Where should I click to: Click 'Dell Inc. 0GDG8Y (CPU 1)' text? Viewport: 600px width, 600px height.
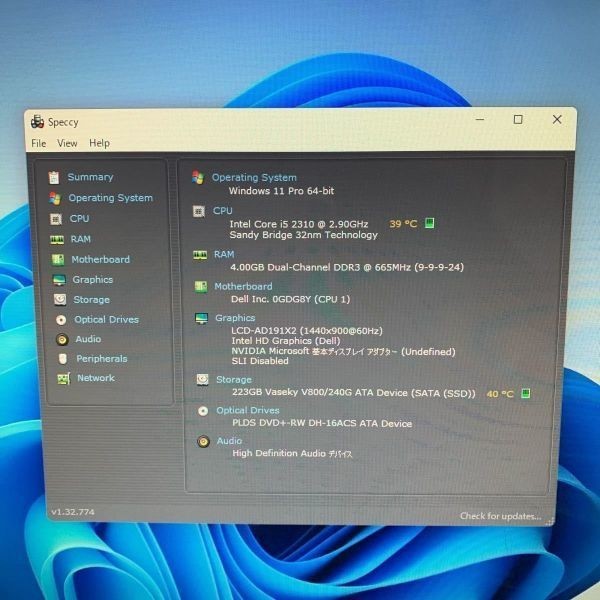pos(290,299)
